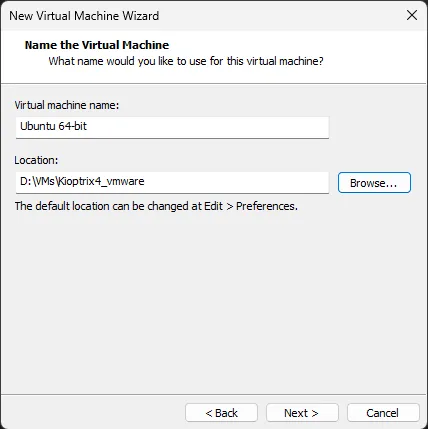Return to the previous step with Back
Image resolution: width=428 pixels, height=429 pixels.
(221, 413)
